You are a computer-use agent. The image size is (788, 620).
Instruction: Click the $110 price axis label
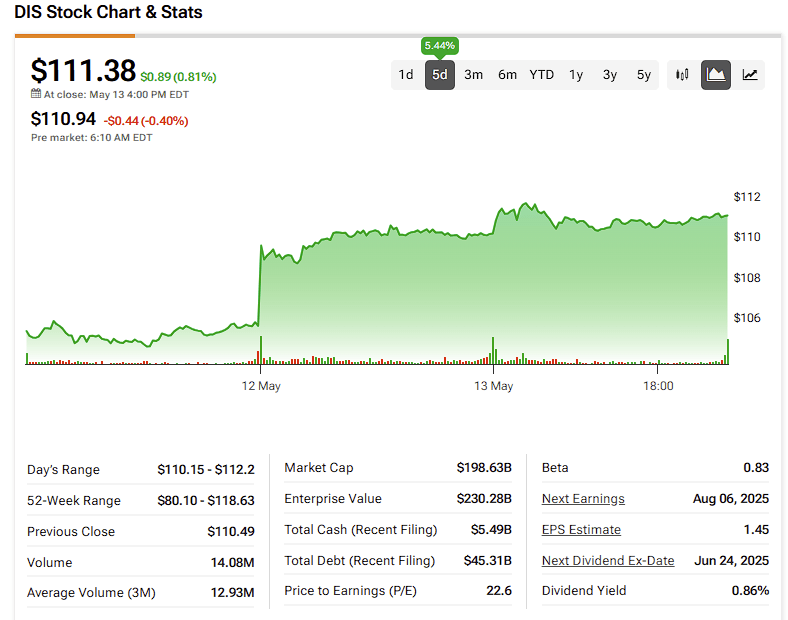747,237
